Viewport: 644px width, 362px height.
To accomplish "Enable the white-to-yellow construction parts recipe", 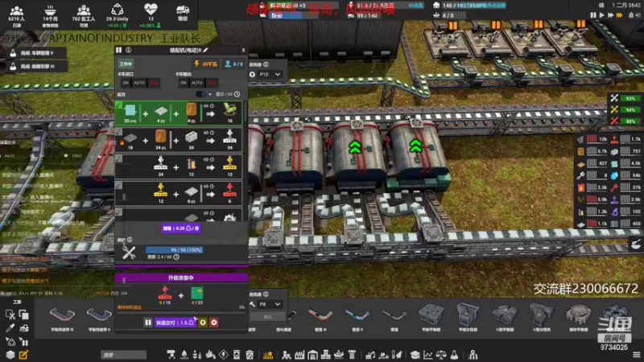I will coord(118,158).
